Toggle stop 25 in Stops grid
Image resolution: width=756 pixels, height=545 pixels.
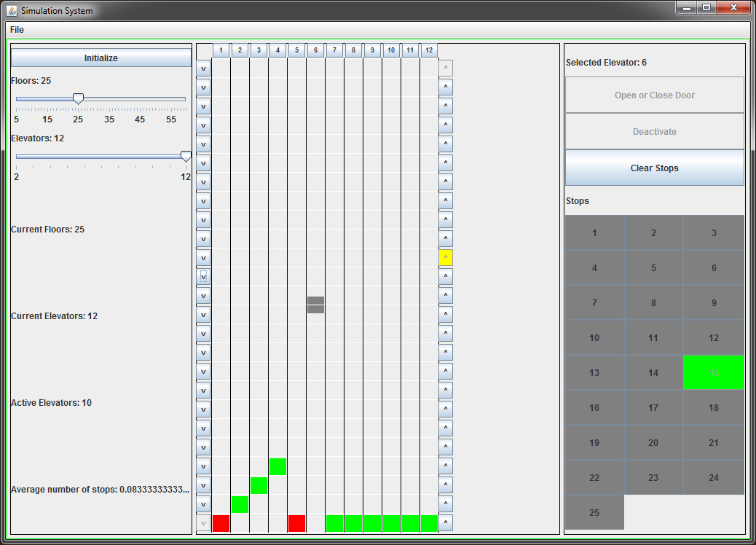click(594, 512)
